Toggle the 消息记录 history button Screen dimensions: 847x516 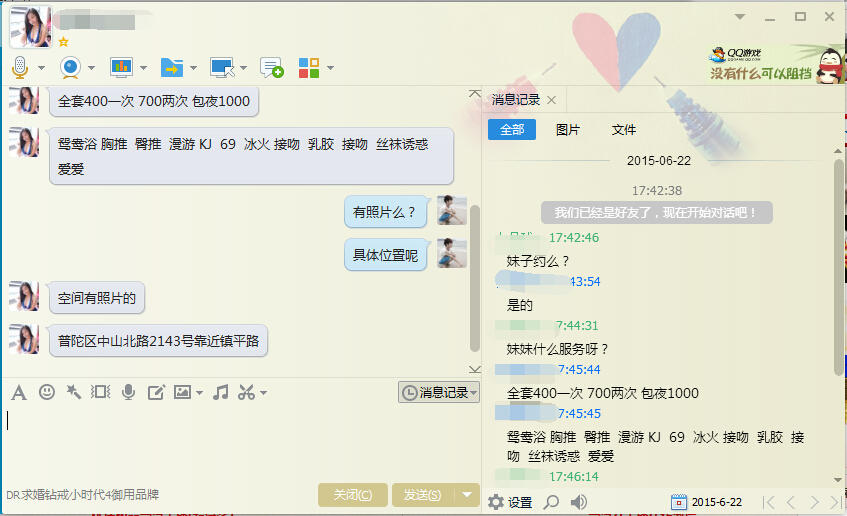[439, 392]
